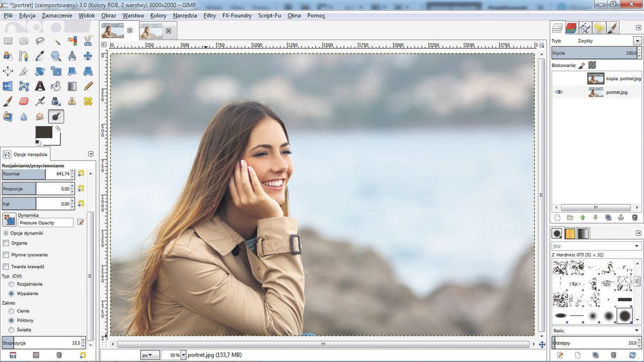Enable the Drganie checkbox
The width and height of the screenshot is (644, 362).
click(6, 243)
